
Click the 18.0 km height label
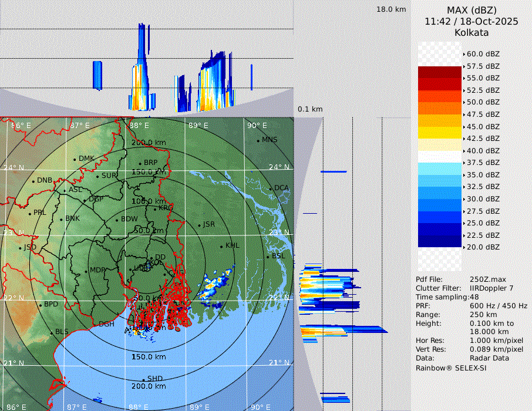point(391,9)
